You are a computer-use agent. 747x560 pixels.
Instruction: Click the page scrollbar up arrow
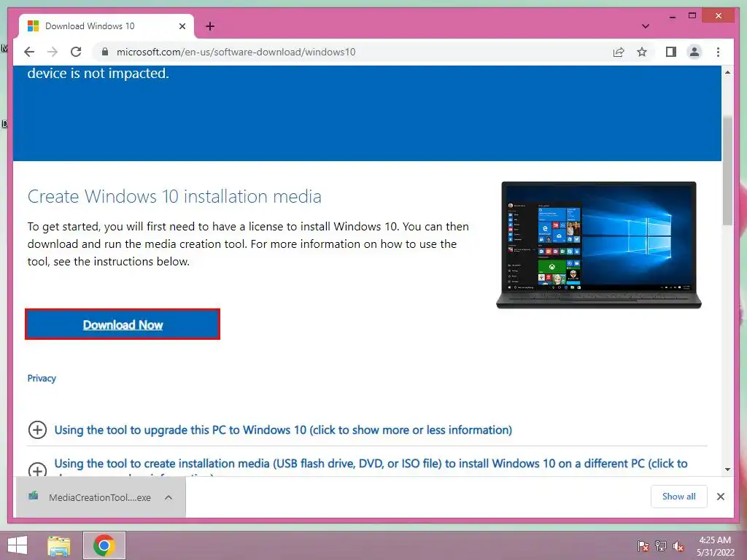(727, 72)
